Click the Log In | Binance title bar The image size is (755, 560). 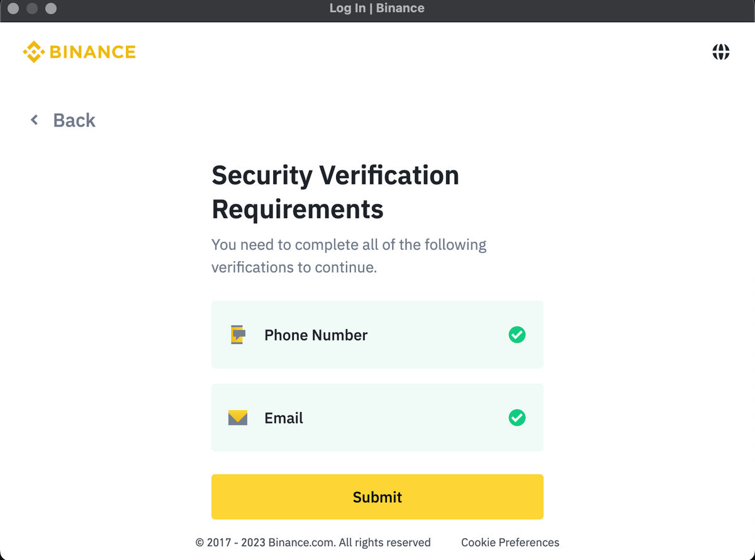(x=377, y=8)
